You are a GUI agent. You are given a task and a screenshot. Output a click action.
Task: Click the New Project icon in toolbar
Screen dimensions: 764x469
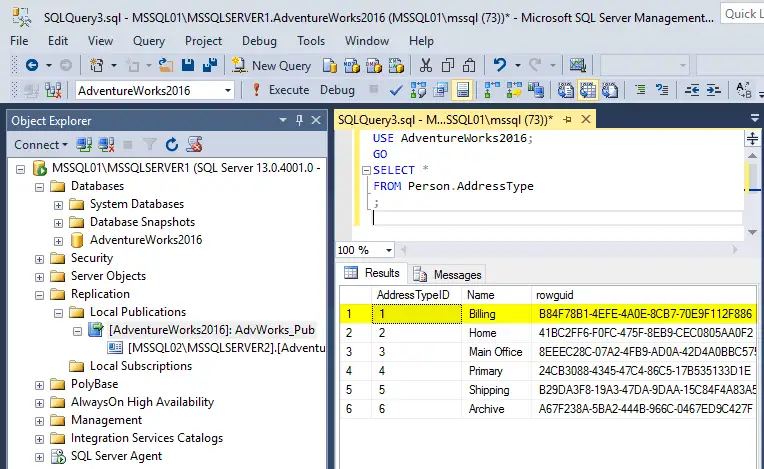96,65
